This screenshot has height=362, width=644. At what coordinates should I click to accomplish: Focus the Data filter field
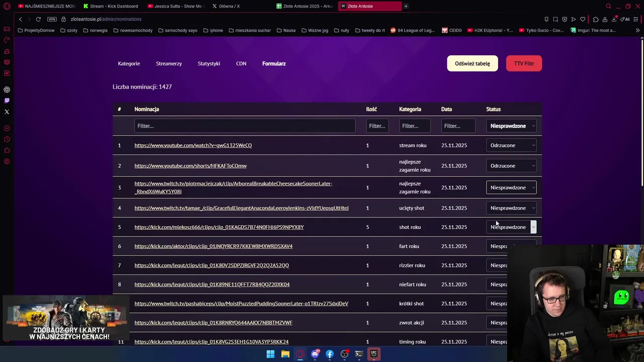pos(458,126)
